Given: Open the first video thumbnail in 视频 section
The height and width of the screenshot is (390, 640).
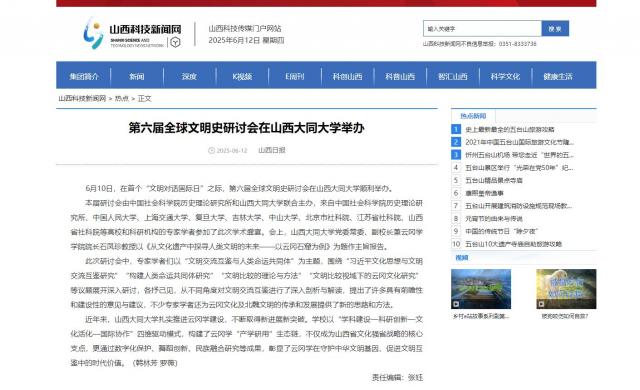Looking at the screenshot, I should (481, 289).
